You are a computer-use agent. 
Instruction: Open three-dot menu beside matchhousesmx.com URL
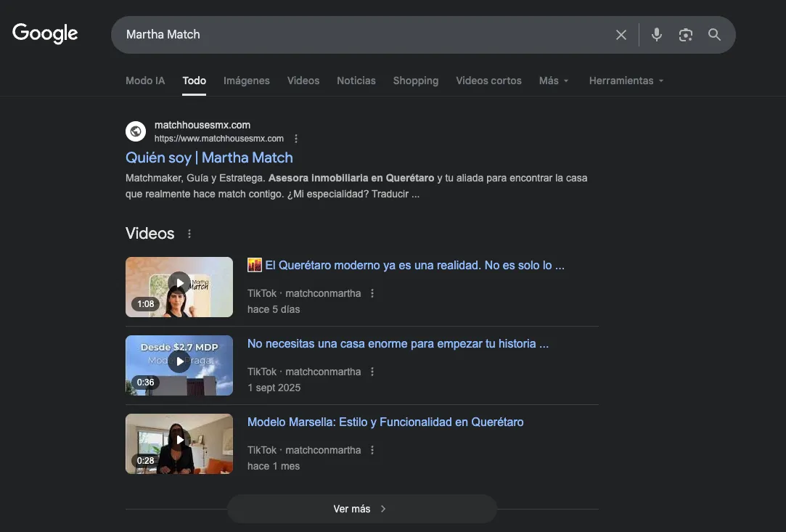tap(296, 139)
